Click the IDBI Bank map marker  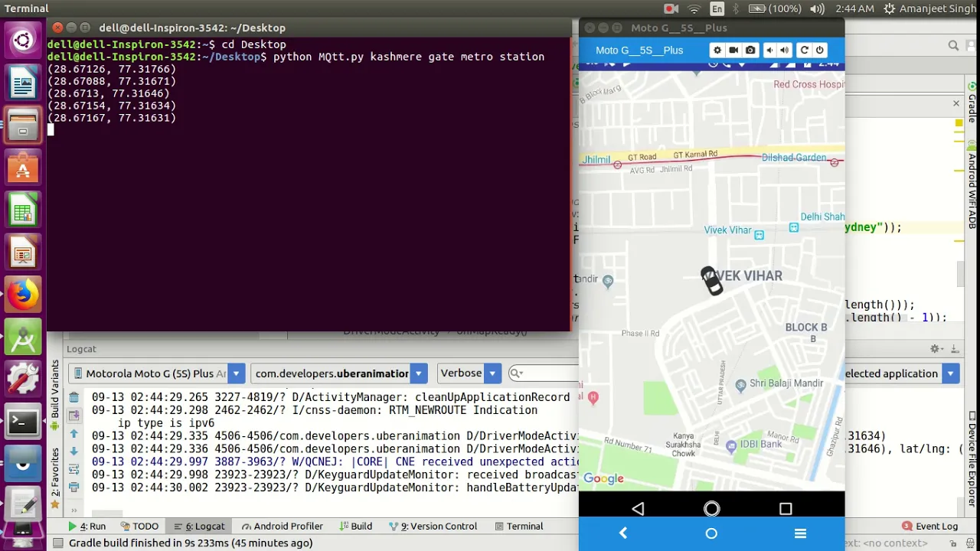(731, 445)
